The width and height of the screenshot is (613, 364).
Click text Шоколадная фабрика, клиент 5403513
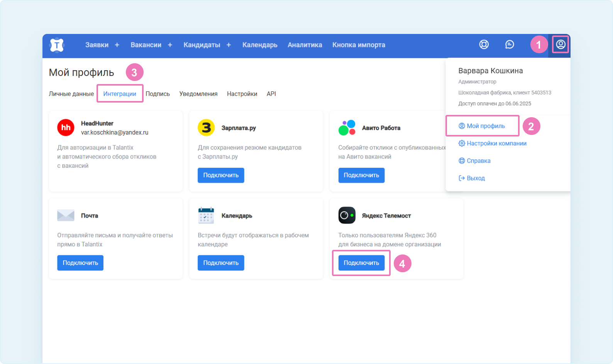pos(505,93)
